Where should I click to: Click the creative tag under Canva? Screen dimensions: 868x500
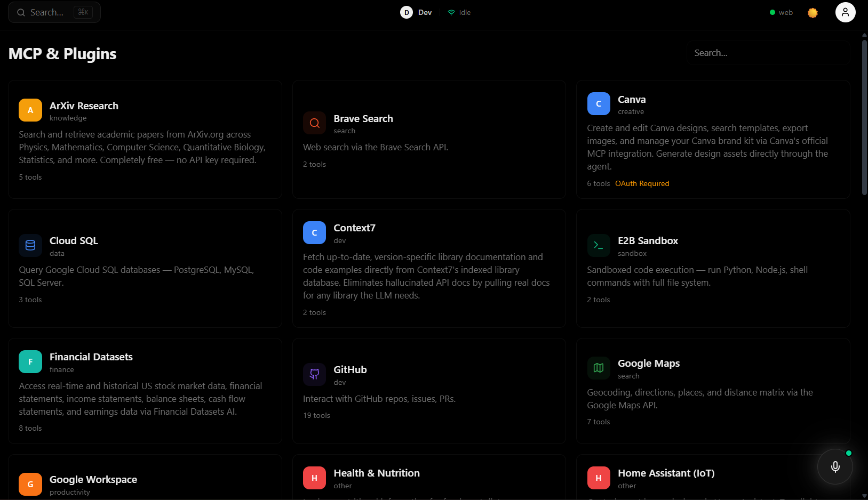coord(631,111)
